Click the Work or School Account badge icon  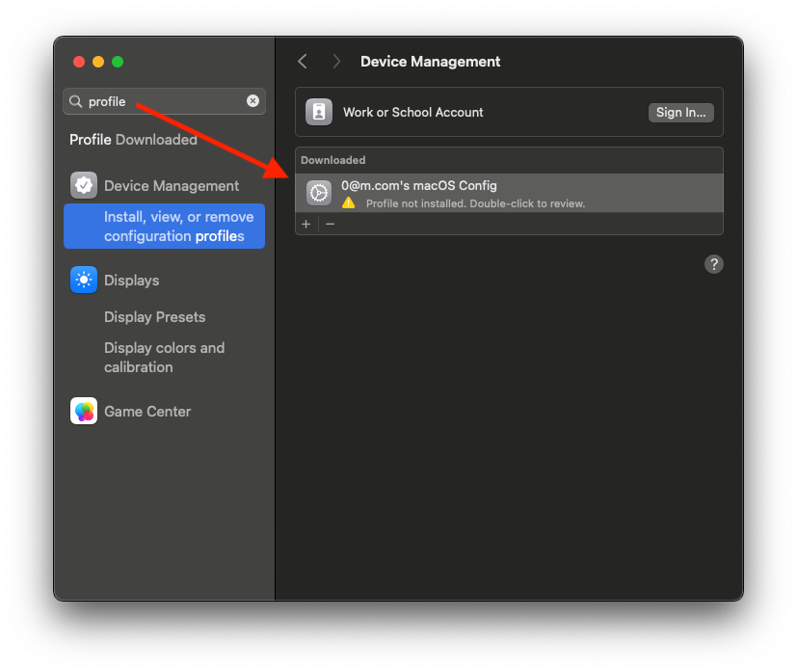319,112
